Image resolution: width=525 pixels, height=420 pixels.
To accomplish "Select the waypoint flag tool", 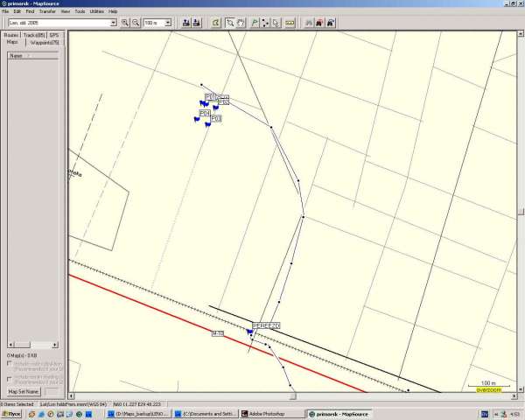I will pos(254,22).
